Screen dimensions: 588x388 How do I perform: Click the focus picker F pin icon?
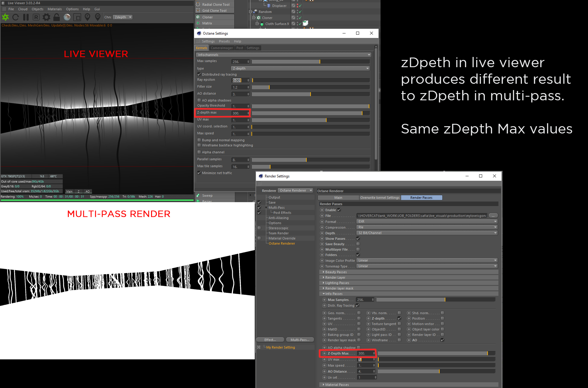(x=87, y=17)
